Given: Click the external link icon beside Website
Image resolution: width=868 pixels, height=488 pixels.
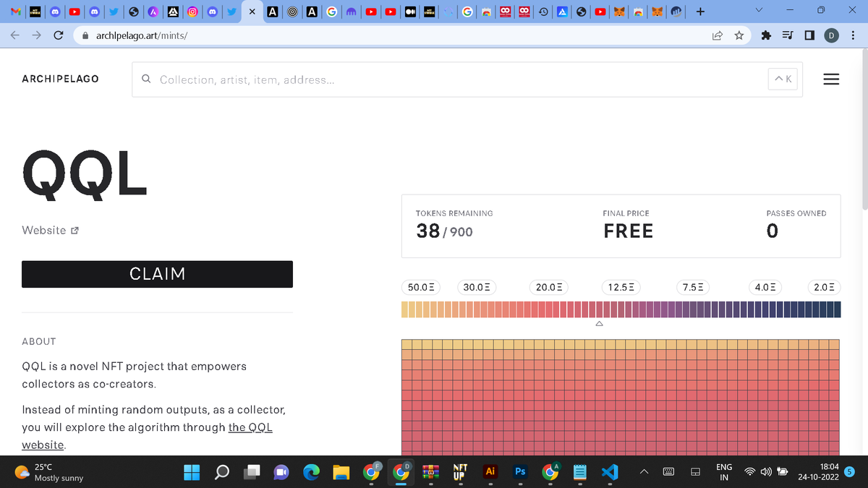Looking at the screenshot, I should [x=74, y=231].
